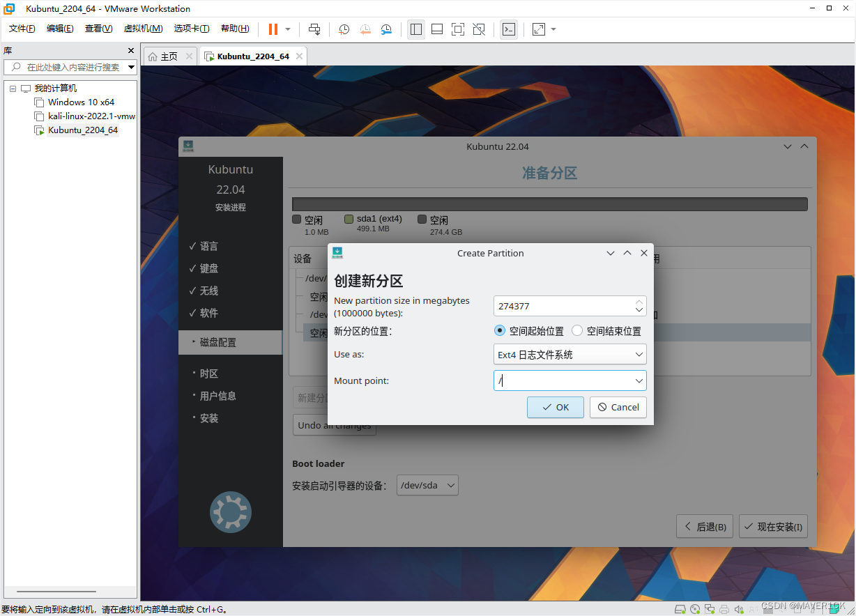Close the library panel with X
Image resolution: width=856 pixels, height=616 pixels.
pos(131,51)
